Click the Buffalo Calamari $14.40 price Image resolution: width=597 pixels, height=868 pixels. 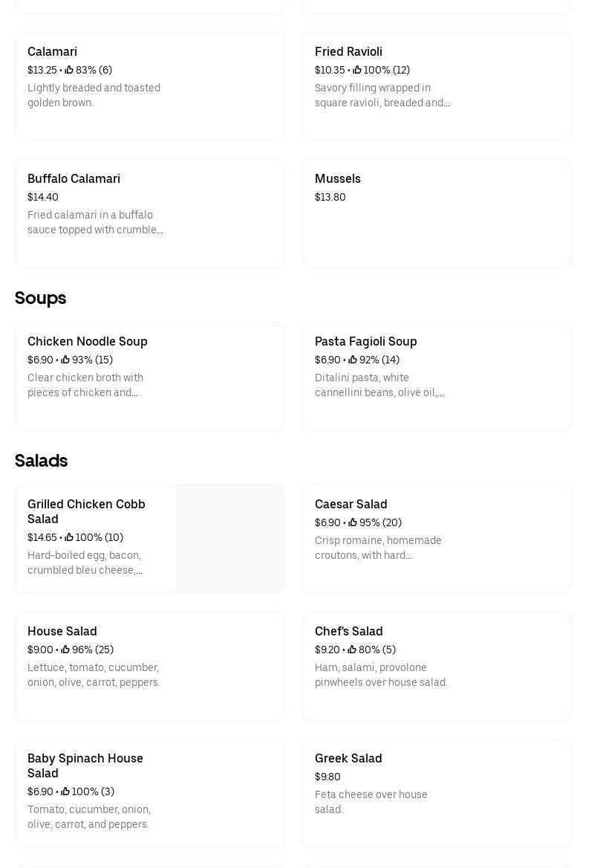coord(43,197)
